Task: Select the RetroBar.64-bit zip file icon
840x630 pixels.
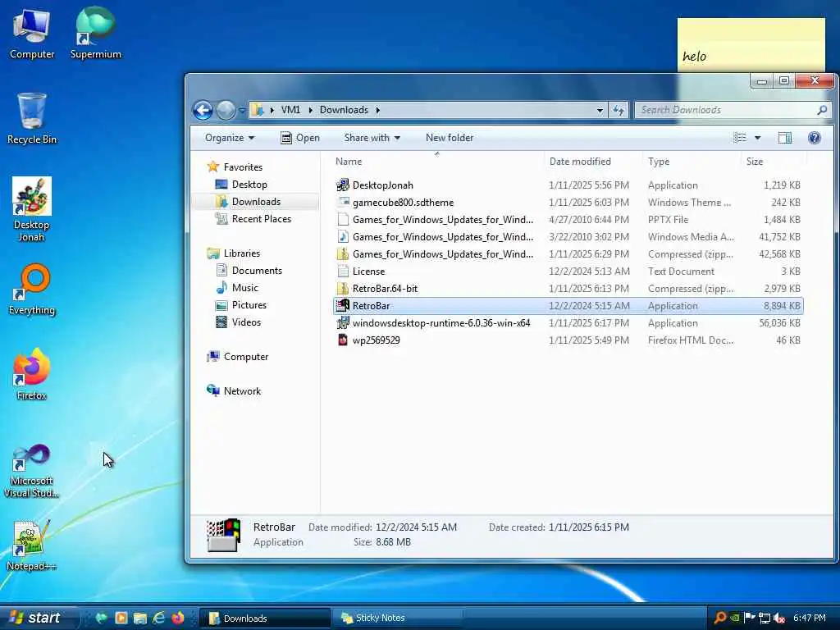Action: point(343,288)
